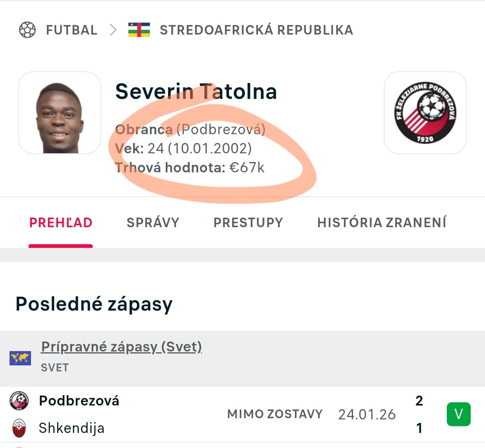Click the 24.01.26 match date
The height and width of the screenshot is (448, 485).
367,414
